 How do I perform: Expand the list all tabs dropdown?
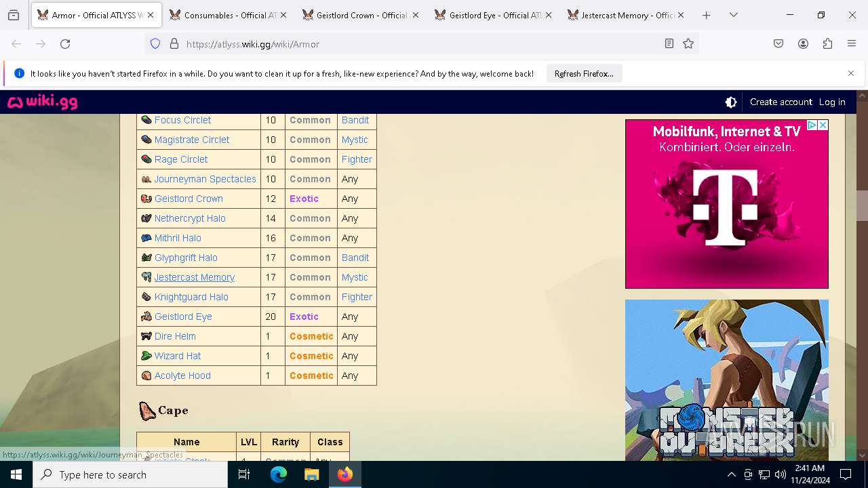[x=734, y=15]
